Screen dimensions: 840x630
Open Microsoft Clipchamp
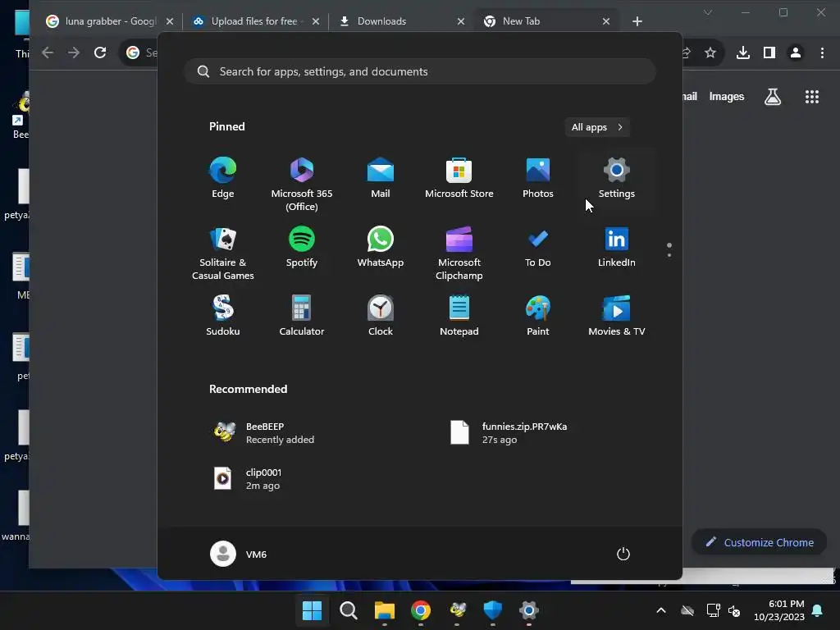459,253
